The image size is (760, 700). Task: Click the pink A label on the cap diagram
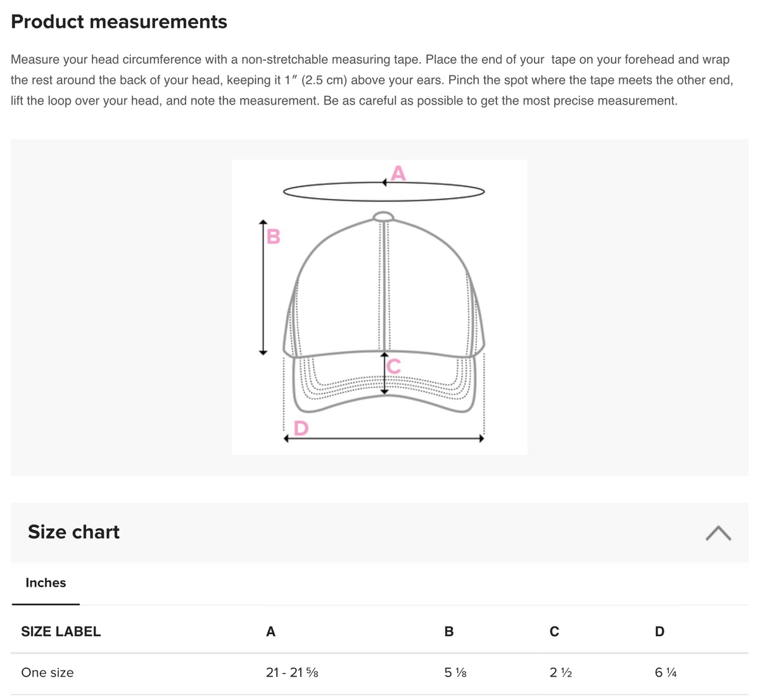click(x=398, y=172)
